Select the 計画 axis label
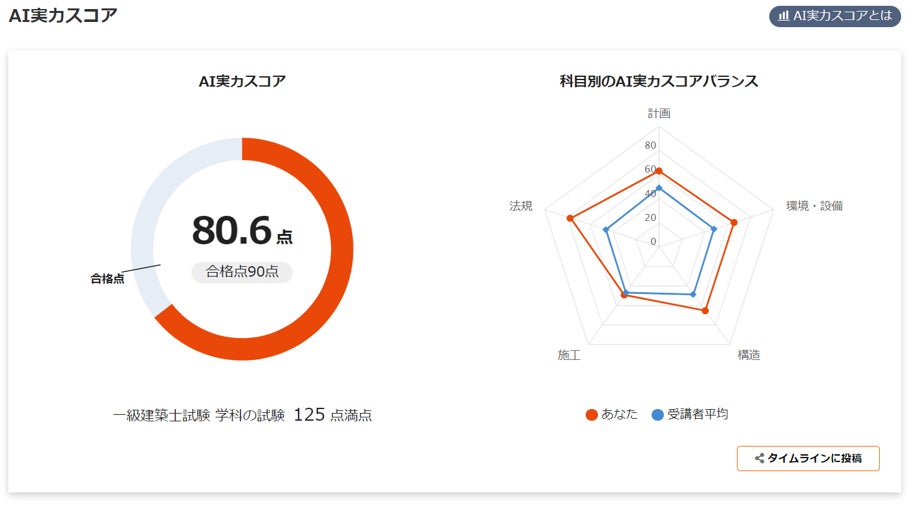This screenshot has width=916, height=506. pyautogui.click(x=658, y=114)
